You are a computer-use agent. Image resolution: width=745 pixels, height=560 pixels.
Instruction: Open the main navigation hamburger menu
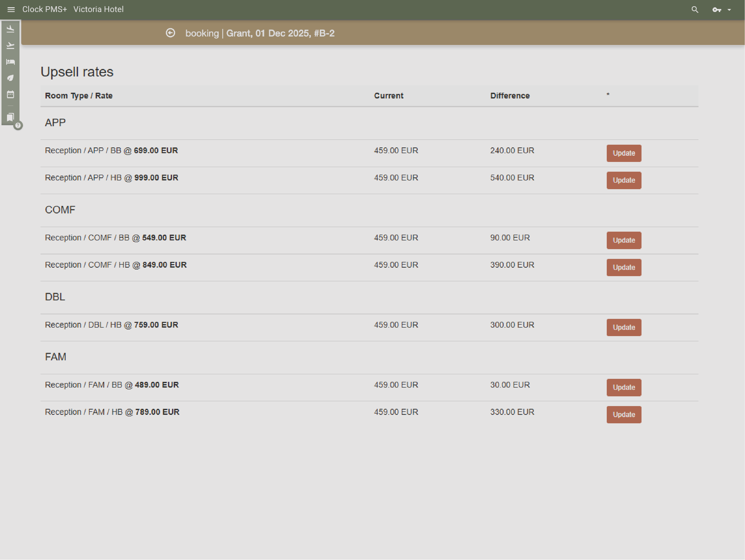pos(11,9)
